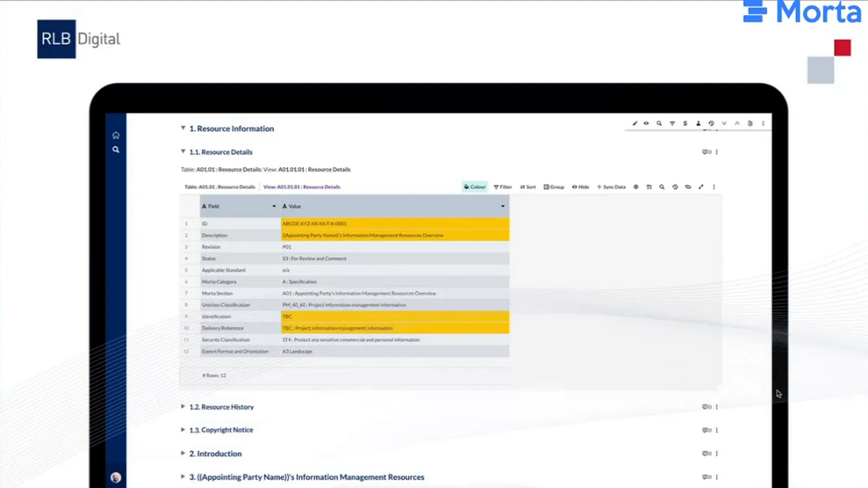This screenshot has height=488, width=868.
Task: Open the user avatar in sidebar
Action: tap(116, 477)
